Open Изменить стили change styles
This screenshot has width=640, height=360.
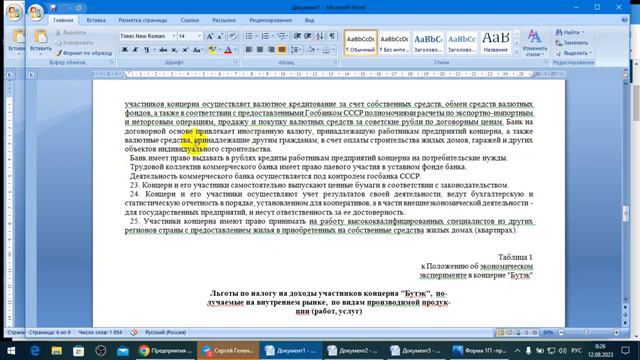tap(535, 43)
